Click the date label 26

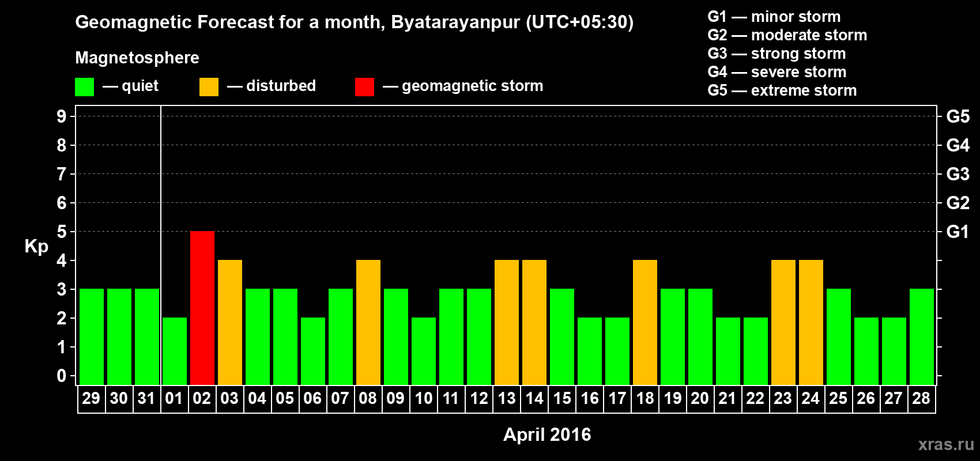point(866,399)
